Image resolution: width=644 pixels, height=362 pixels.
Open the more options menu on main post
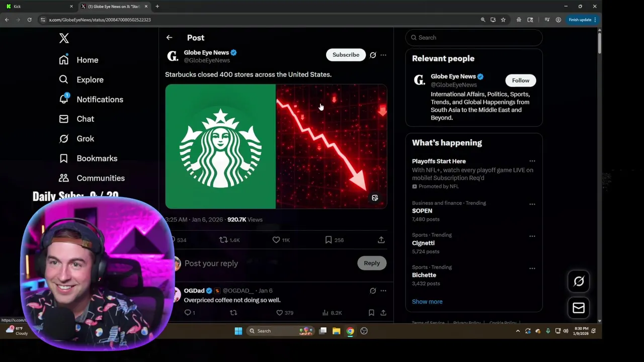383,55
